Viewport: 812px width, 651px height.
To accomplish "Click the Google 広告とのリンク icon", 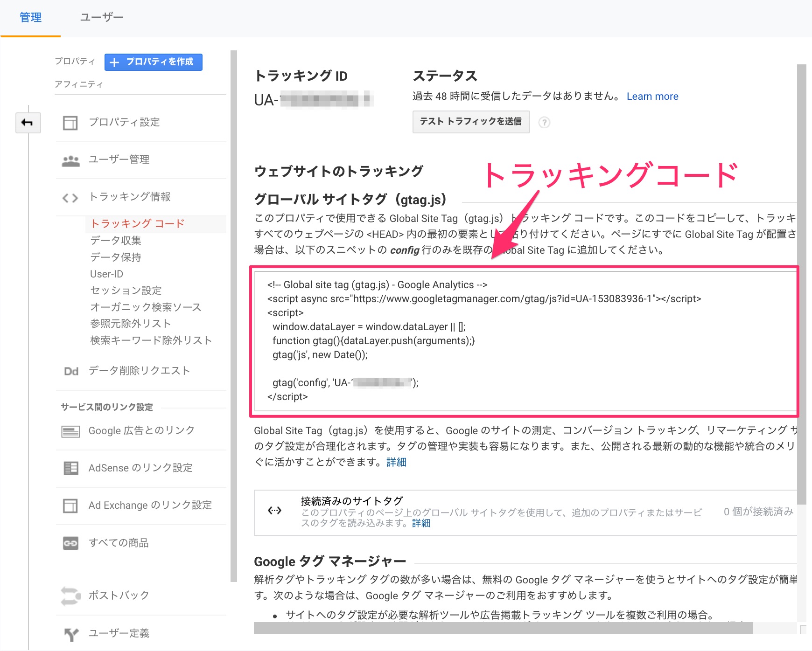I will [x=70, y=431].
